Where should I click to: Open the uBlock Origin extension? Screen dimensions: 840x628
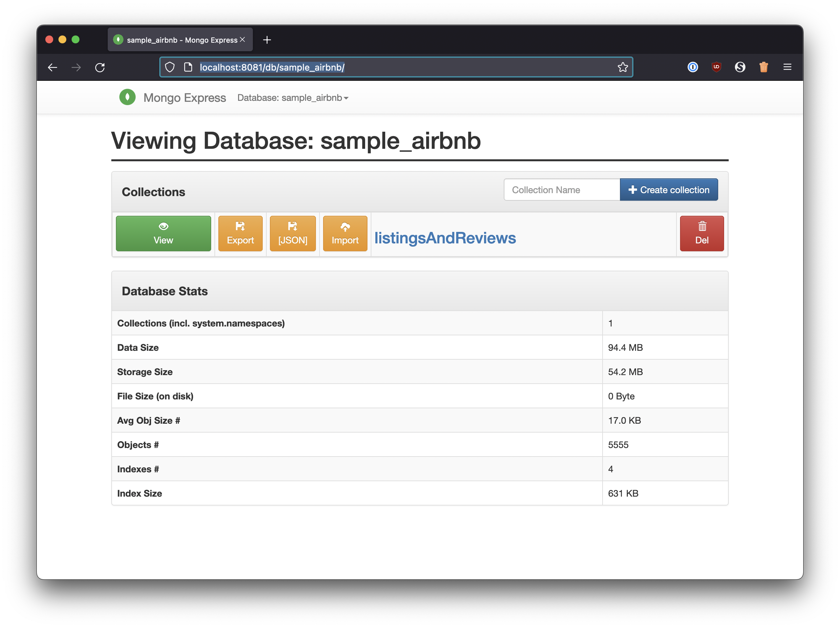coord(717,67)
